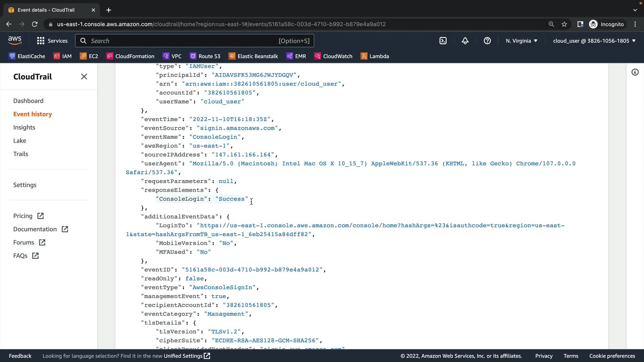Viewport: 644px width, 362px height.
Task: Expand the Chrome tab search chevron
Action: click(x=635, y=10)
